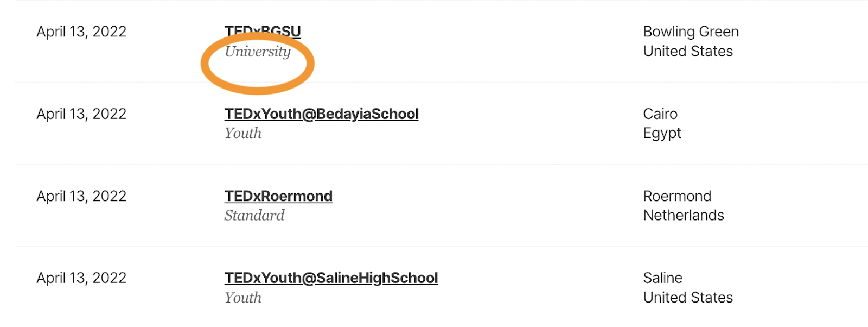868x327 pixels.
Task: Click the Saline city text
Action: pyautogui.click(x=662, y=278)
